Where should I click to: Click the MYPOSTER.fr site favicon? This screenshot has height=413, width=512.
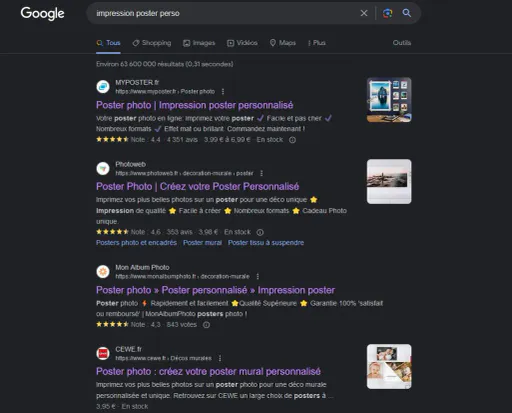(x=103, y=87)
